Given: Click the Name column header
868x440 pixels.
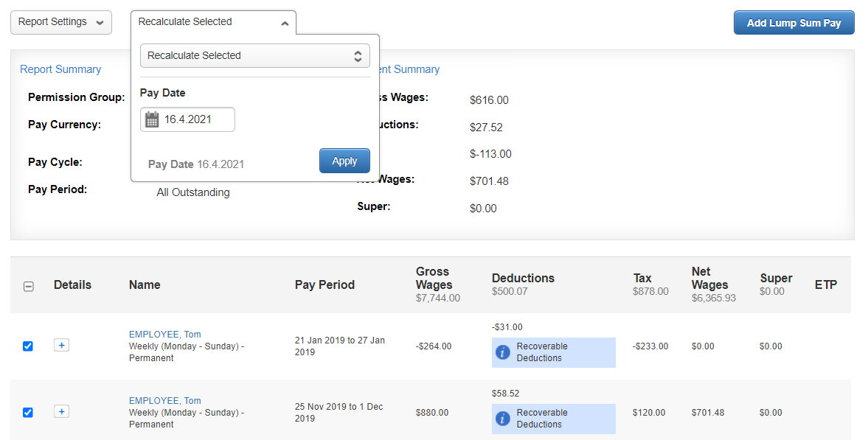Looking at the screenshot, I should point(145,284).
